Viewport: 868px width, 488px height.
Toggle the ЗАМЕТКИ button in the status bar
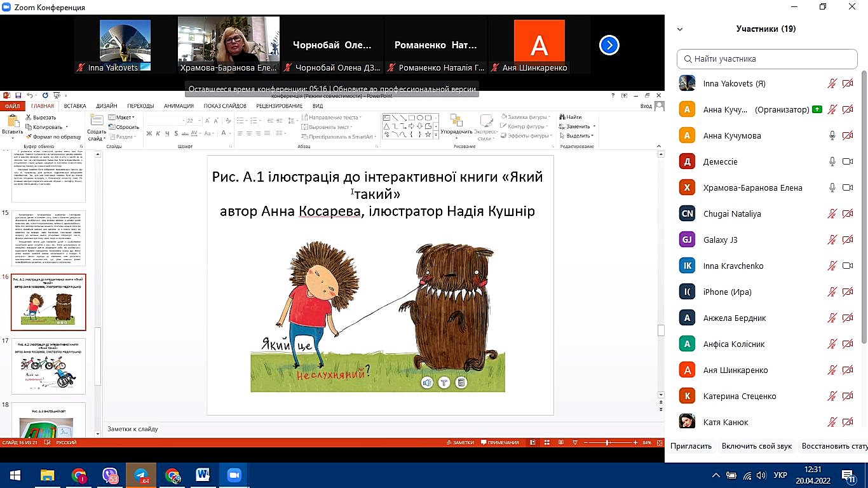point(461,442)
